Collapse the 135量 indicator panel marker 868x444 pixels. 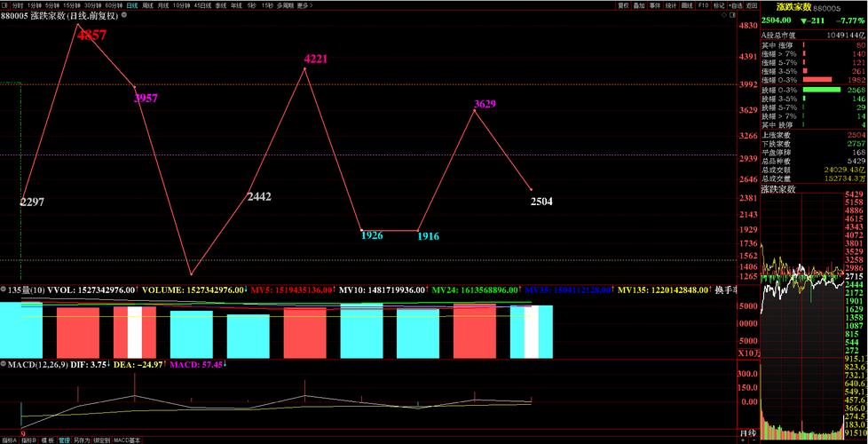4,289
